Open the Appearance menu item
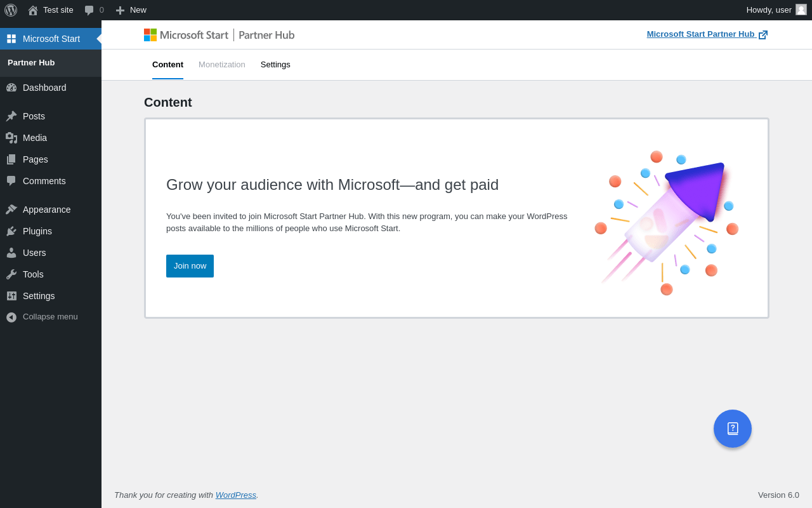Screen dimensions: 812x508 [x=51, y=210]
